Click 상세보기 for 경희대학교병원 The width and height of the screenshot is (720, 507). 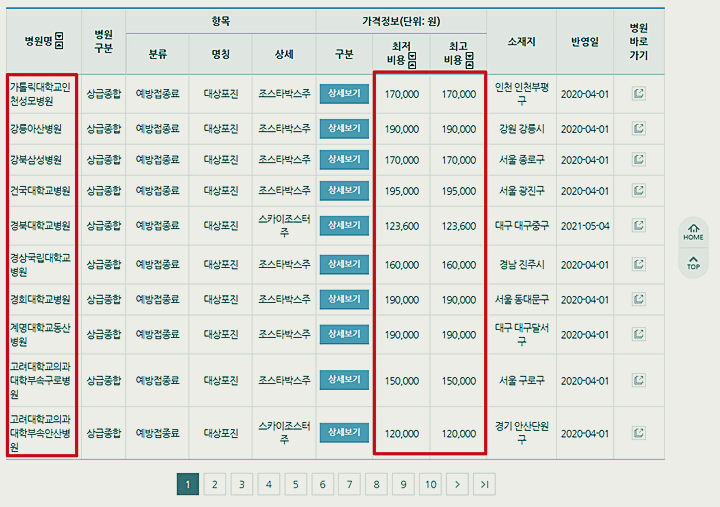(344, 299)
